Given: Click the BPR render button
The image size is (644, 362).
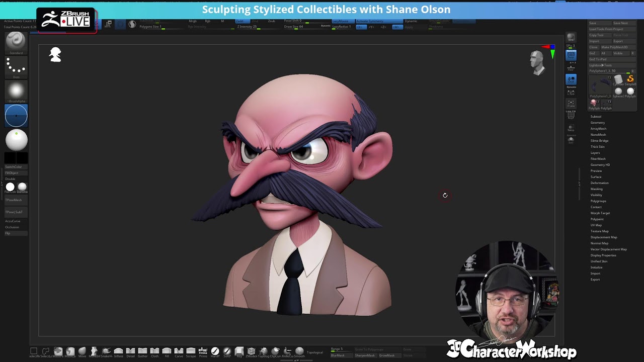Looking at the screenshot, I should 571,38.
